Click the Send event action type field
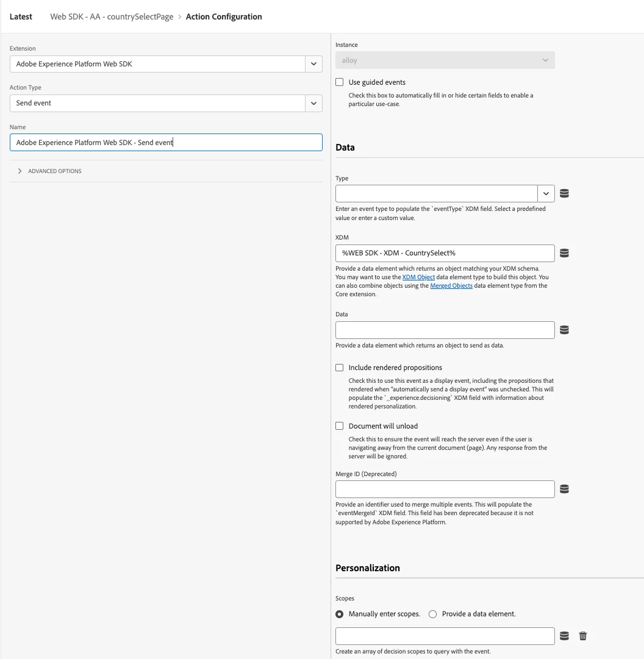Viewport: 644px width, 659px height. tap(157, 104)
